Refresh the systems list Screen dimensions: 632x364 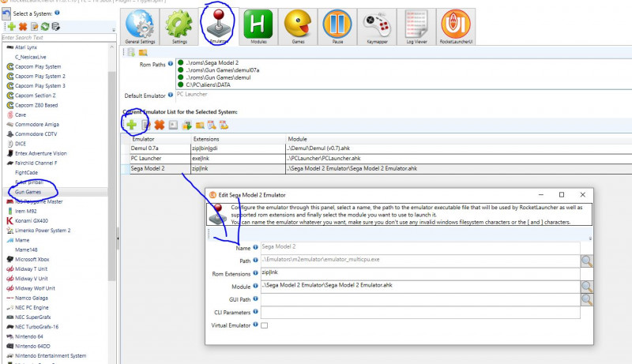[x=45, y=27]
